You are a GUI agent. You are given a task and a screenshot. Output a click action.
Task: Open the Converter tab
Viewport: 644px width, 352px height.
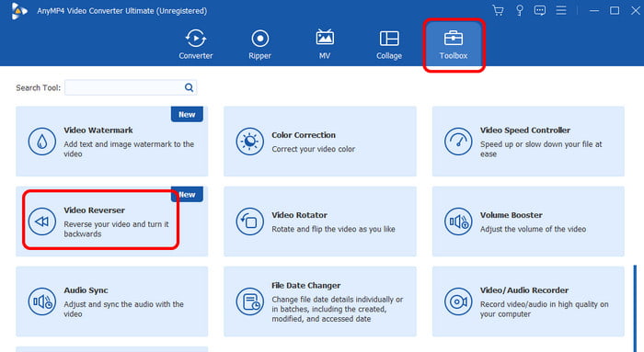pos(195,44)
